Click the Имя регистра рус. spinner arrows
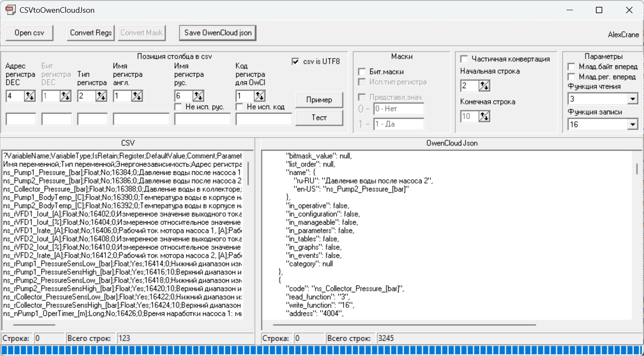 (198, 96)
